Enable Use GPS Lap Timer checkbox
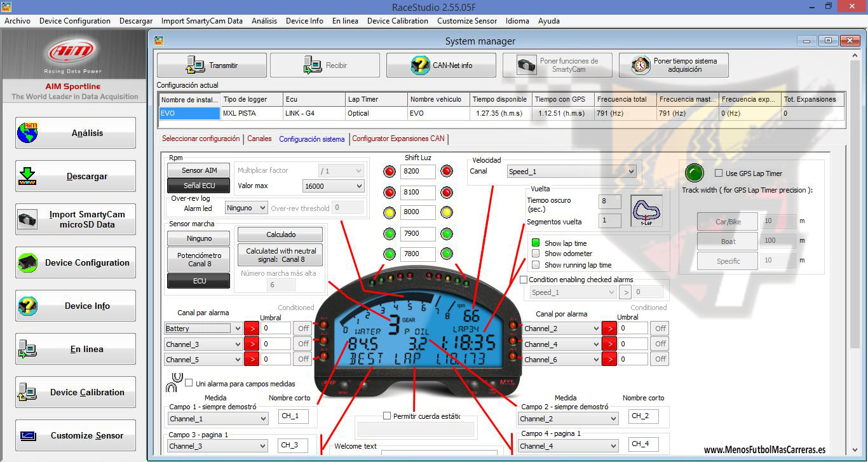This screenshot has height=462, width=868. 719,173
